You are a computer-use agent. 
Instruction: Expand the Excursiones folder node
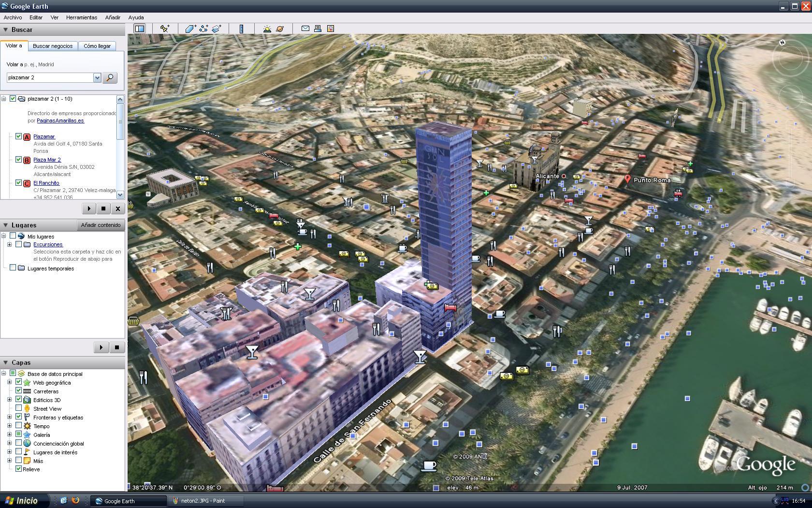pyautogui.click(x=9, y=244)
